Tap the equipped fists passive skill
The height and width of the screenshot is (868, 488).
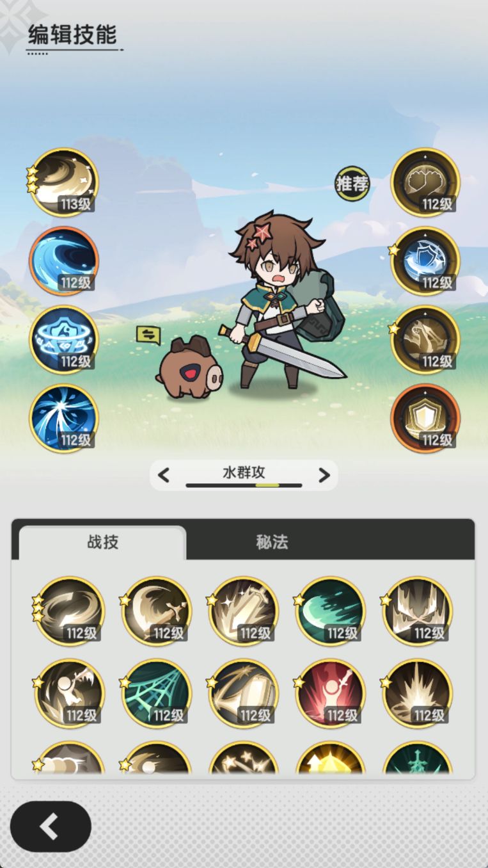(x=425, y=182)
